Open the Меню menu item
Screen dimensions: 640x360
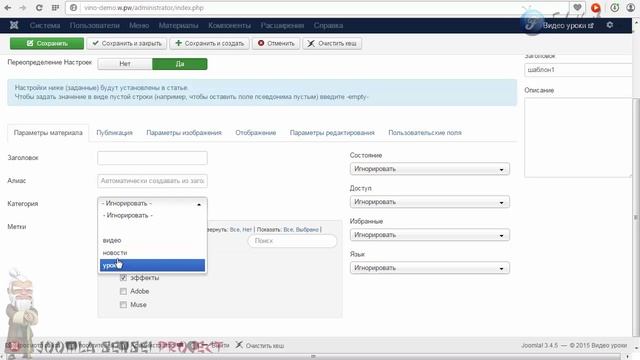139,25
